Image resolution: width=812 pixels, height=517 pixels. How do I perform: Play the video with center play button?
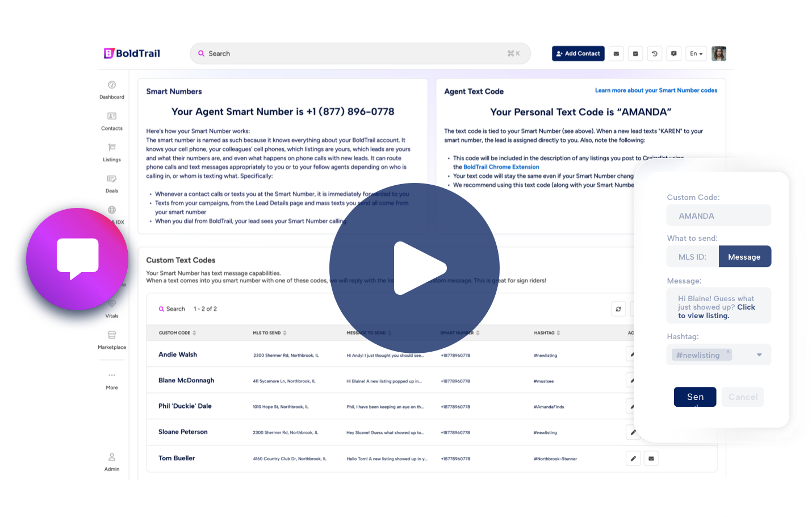point(415,268)
